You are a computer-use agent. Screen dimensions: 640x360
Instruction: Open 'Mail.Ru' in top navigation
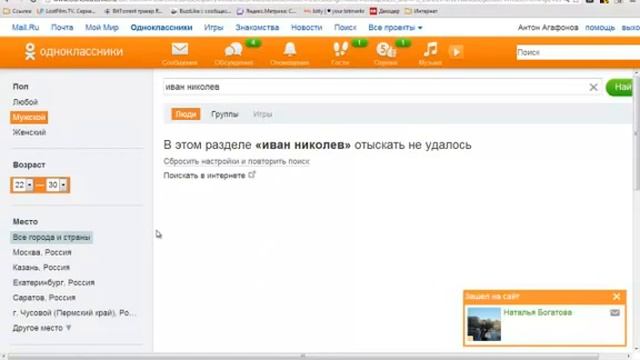[x=25, y=27]
